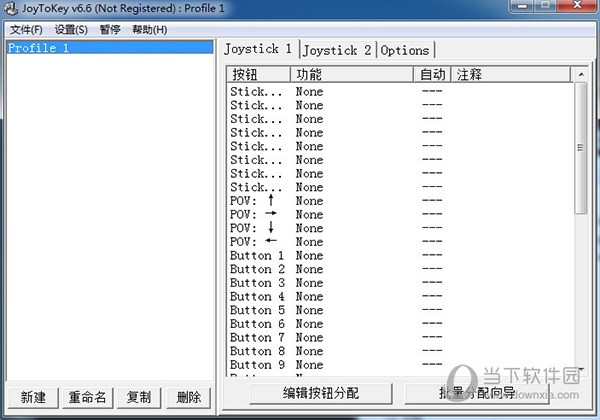Viewport: 600px width, 420px height.
Task: Select Profile 1 in the profile list
Action: pos(110,48)
